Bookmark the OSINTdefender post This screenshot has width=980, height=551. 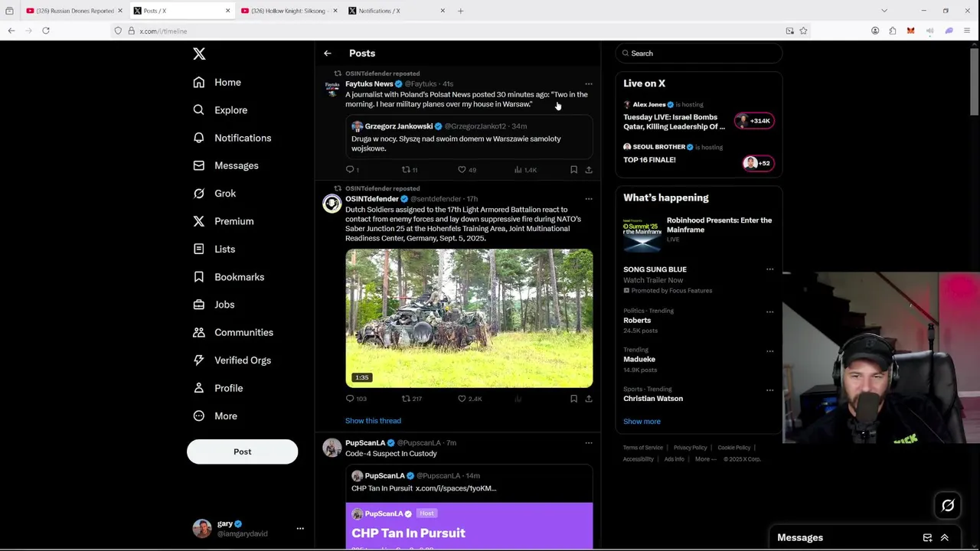click(x=573, y=399)
